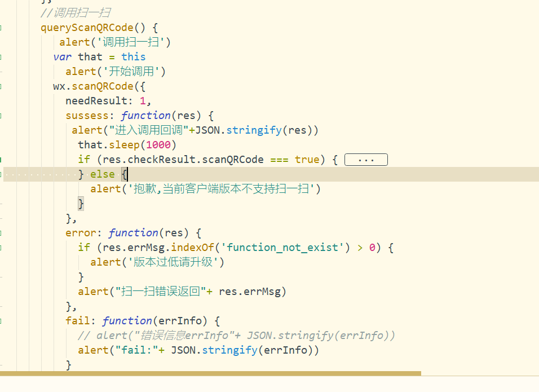Click the 'else' keyword

(x=103, y=174)
